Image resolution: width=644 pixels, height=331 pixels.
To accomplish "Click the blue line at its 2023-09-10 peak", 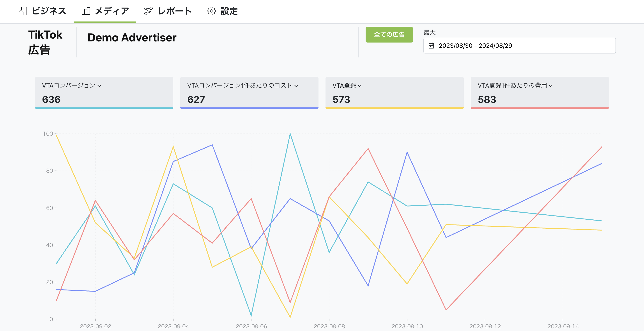I will tap(407, 152).
